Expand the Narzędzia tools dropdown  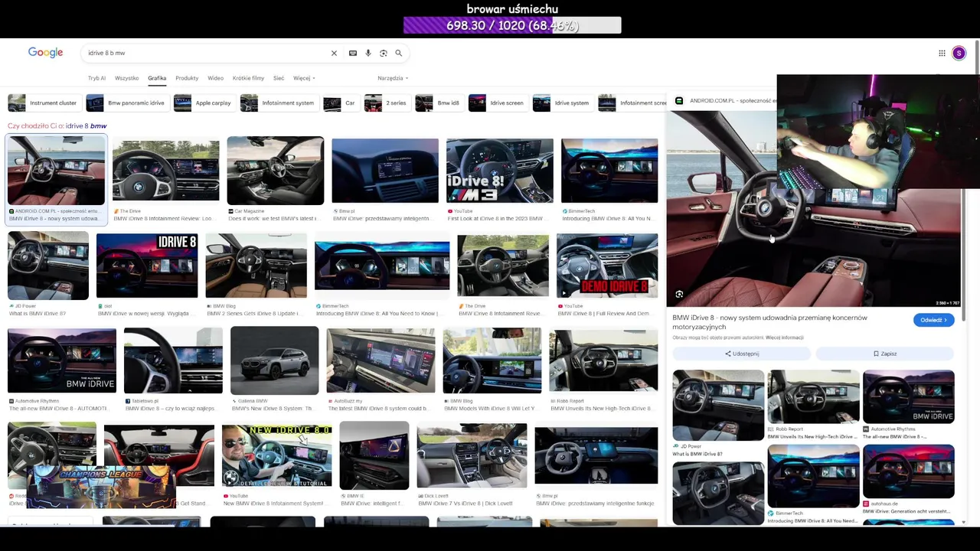(393, 78)
